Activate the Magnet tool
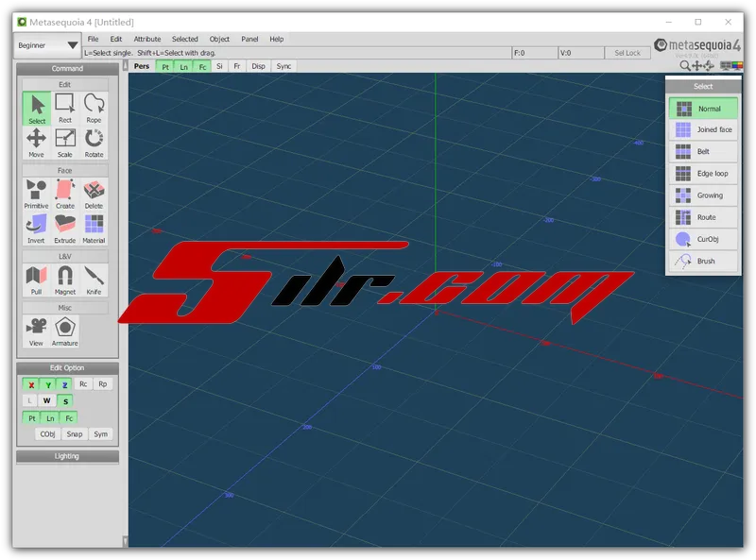The width and height of the screenshot is (756, 560). [65, 280]
